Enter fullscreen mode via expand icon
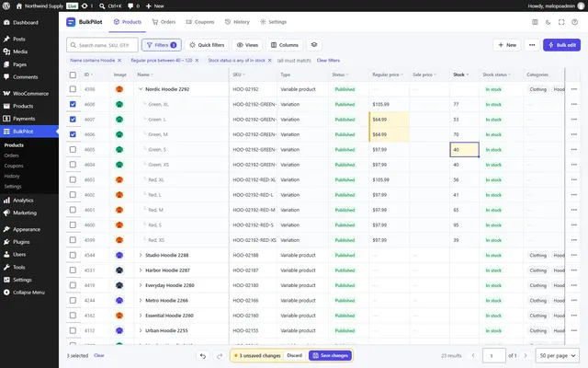588x368 pixels. click(561, 22)
